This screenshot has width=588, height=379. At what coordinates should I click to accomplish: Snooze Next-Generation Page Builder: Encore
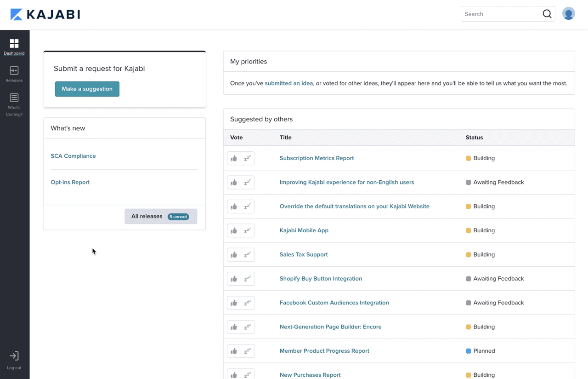point(248,327)
